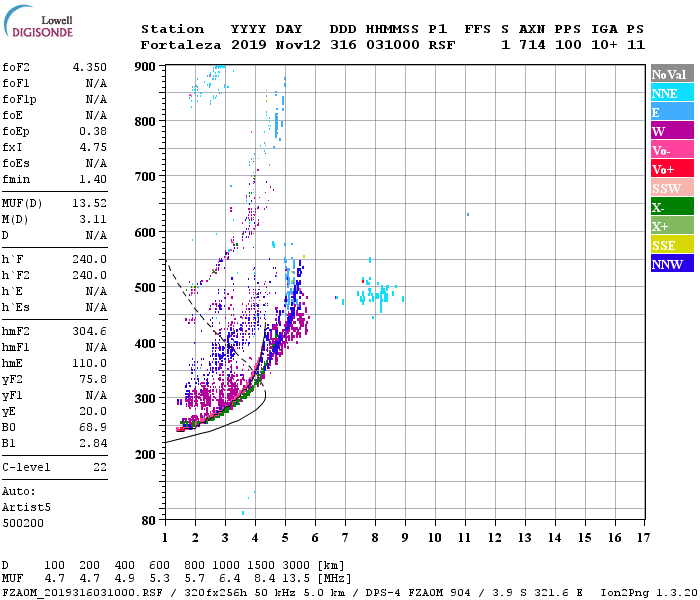Image resolution: width=700 pixels, height=600 pixels.
Task: Click the Lowell Digisonde logo
Action: 38,21
